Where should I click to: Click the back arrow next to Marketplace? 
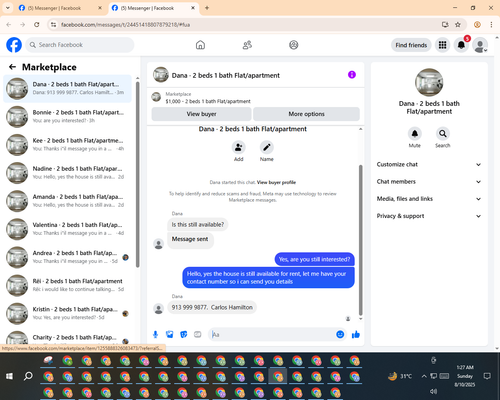point(13,67)
